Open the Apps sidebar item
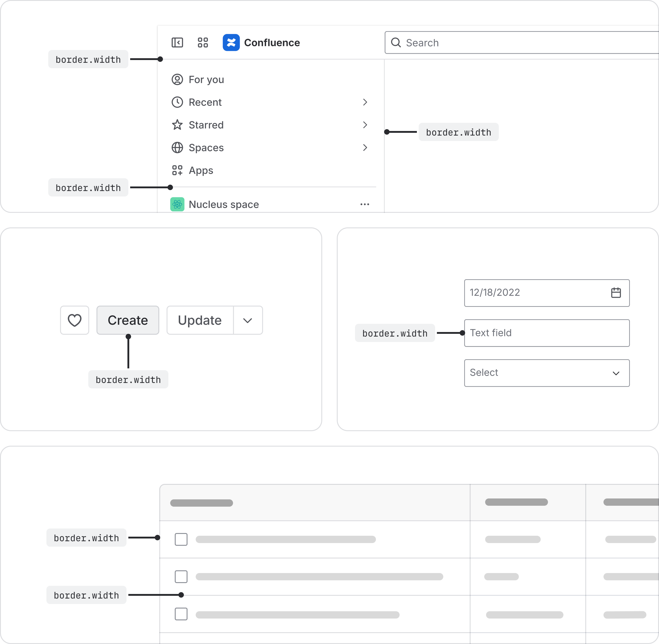 200,170
